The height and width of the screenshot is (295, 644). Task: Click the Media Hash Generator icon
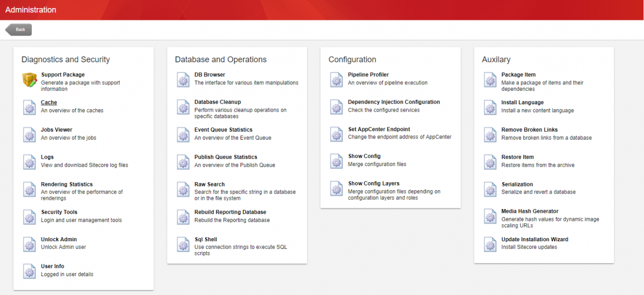pyautogui.click(x=490, y=217)
